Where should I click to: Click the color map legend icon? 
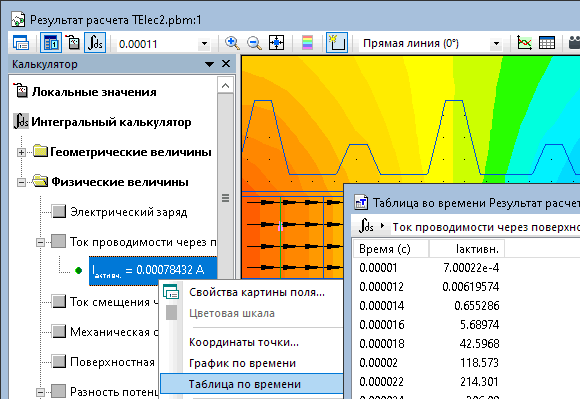click(307, 43)
